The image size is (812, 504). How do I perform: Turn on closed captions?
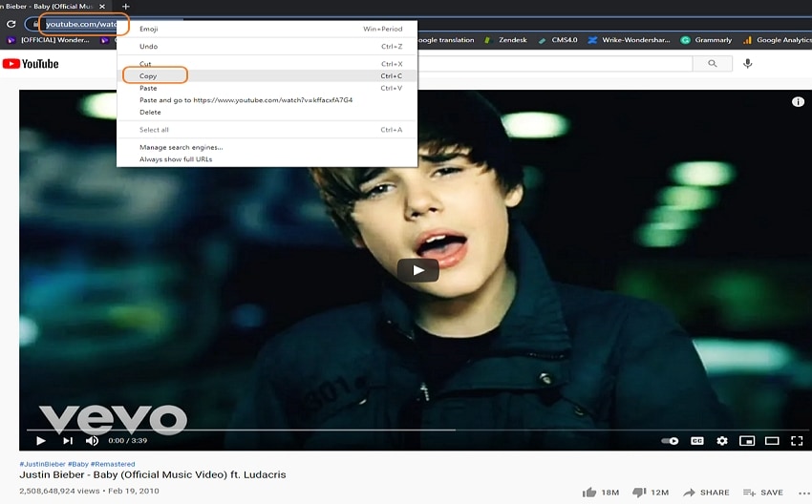click(x=697, y=441)
